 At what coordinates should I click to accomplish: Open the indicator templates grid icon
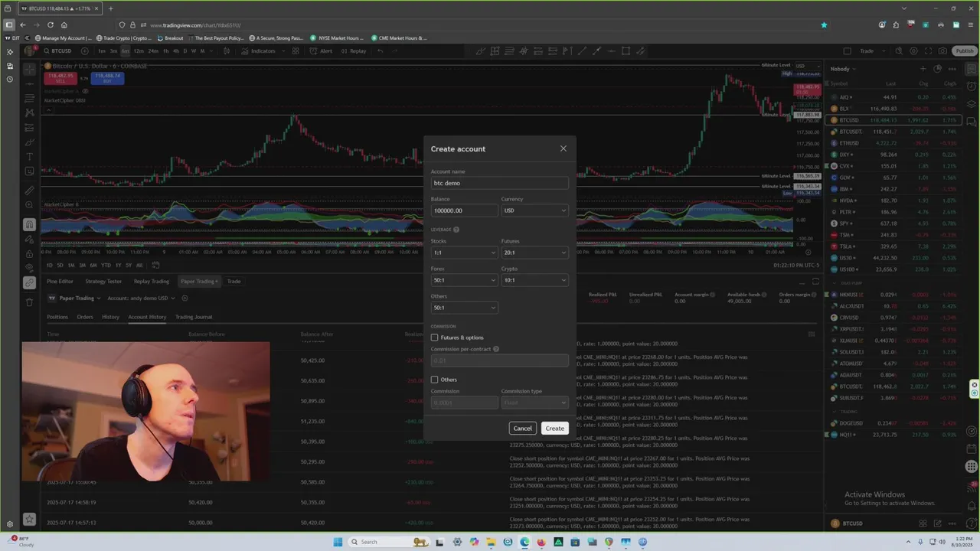coord(295,51)
